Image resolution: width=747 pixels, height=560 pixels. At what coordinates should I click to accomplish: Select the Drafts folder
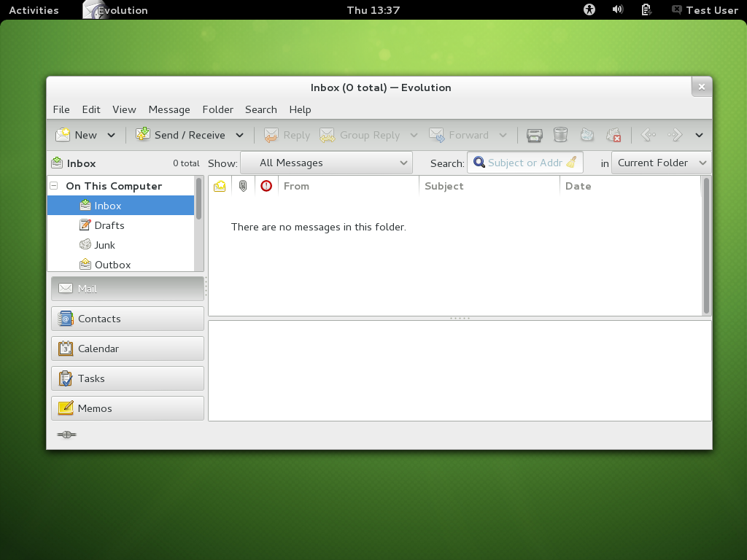(x=121, y=225)
